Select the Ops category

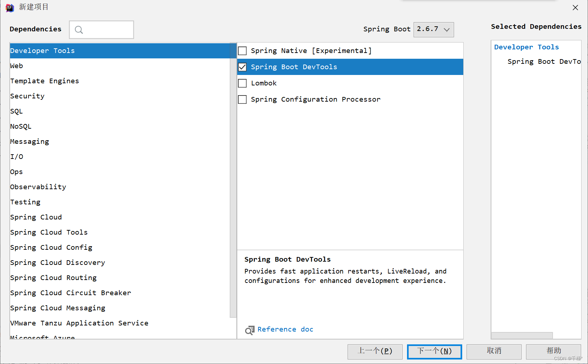pyautogui.click(x=120, y=172)
